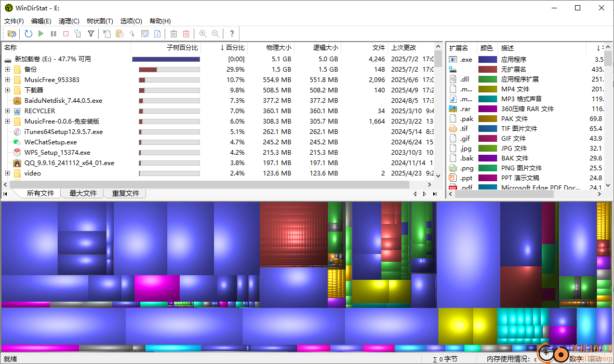Switch to the 所有文件 tab
Screen dimensions: 614x364
coord(40,193)
